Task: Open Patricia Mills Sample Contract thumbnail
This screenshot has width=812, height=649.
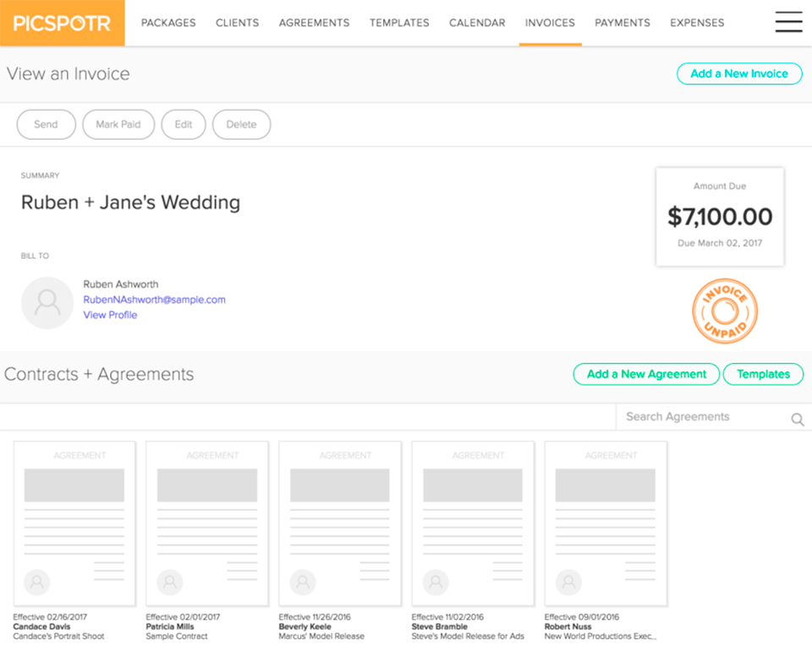Action: [207, 523]
